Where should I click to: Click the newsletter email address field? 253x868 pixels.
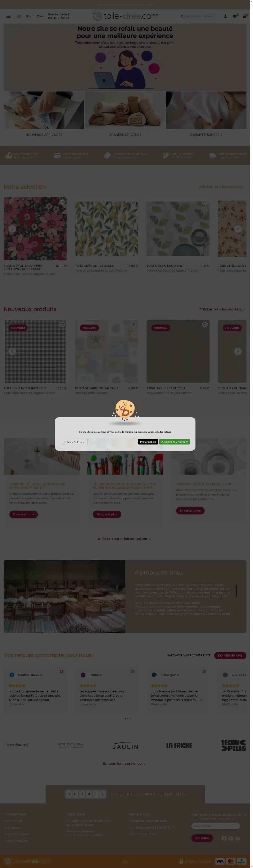pos(216,826)
